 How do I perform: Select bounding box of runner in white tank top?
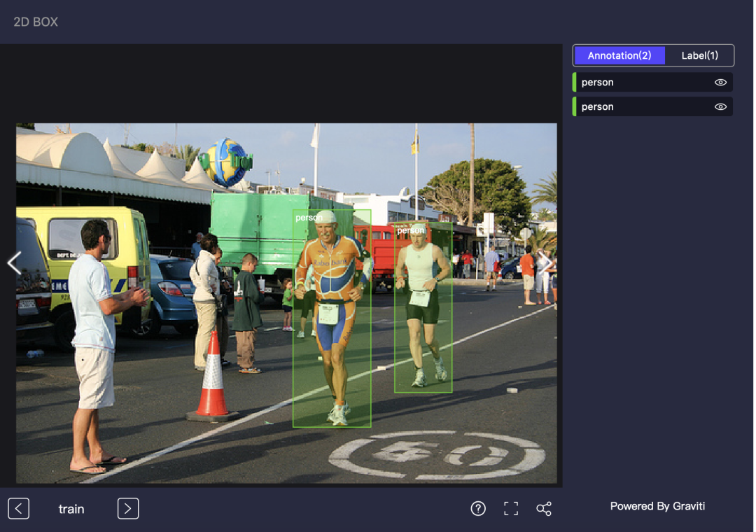point(423,307)
